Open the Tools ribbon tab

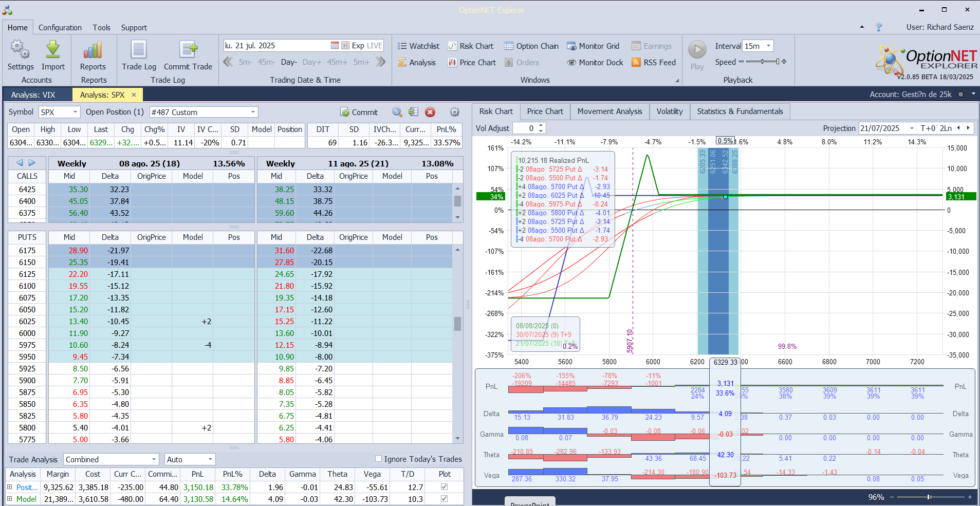101,28
